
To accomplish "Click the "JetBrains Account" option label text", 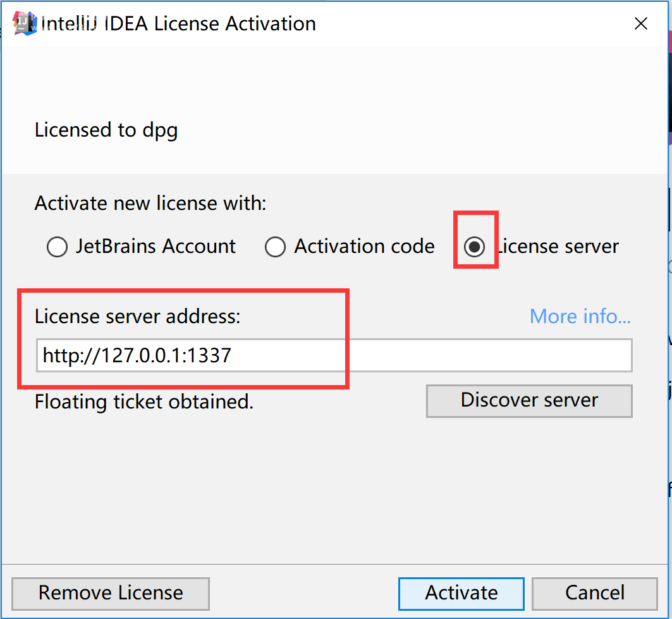I will point(156,247).
